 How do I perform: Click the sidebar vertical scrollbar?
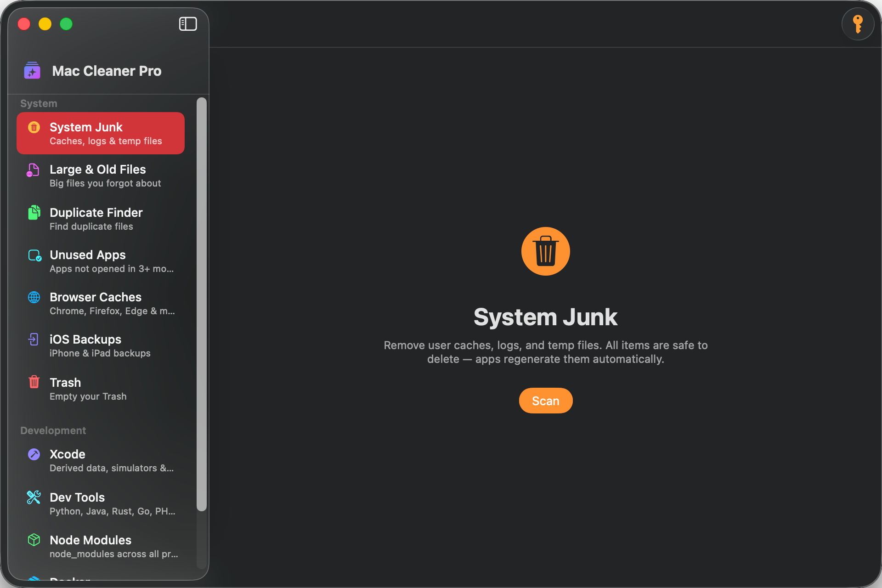pyautogui.click(x=201, y=304)
